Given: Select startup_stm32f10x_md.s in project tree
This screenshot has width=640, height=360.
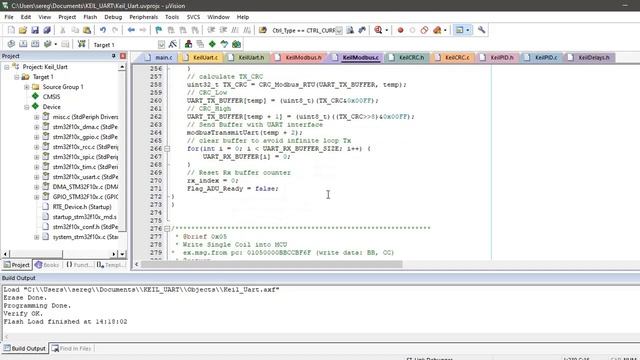Looking at the screenshot, I should click(84, 217).
